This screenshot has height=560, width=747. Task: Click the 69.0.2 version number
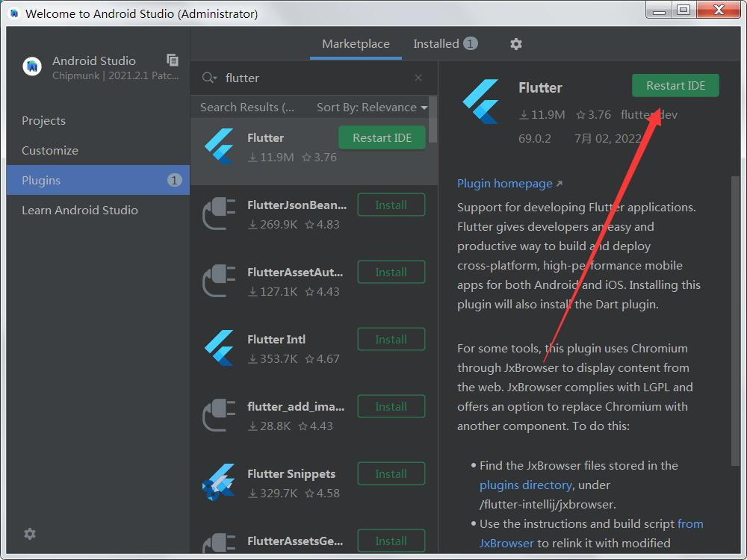tap(535, 139)
